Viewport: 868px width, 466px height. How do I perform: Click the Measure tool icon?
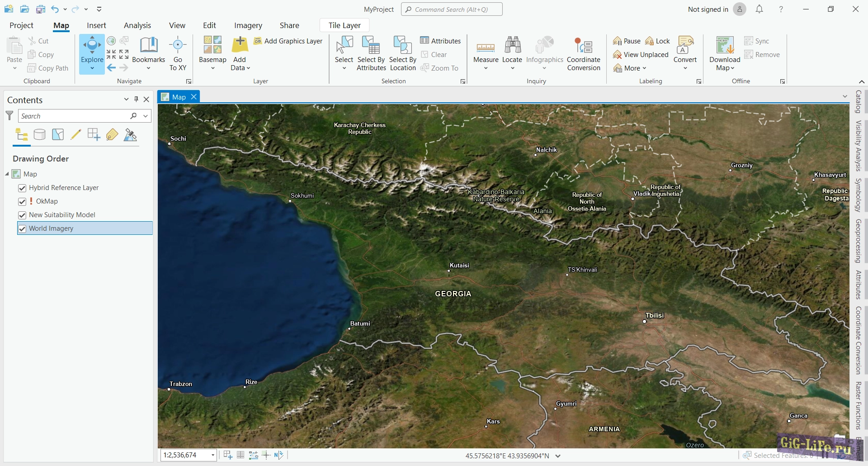point(486,47)
